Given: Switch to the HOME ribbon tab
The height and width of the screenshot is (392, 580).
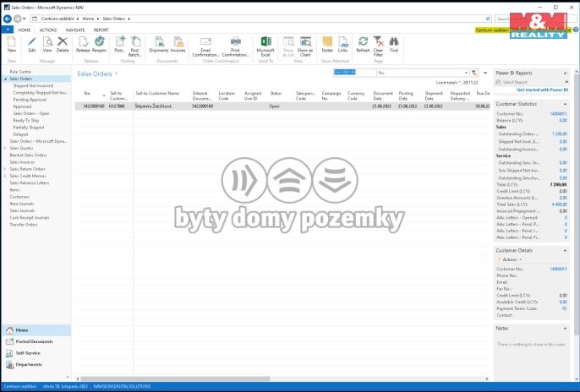Looking at the screenshot, I should [x=25, y=30].
